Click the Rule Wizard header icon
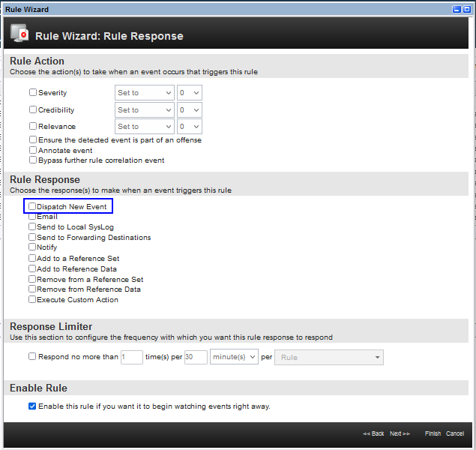The width and height of the screenshot is (476, 450). pos(19,34)
